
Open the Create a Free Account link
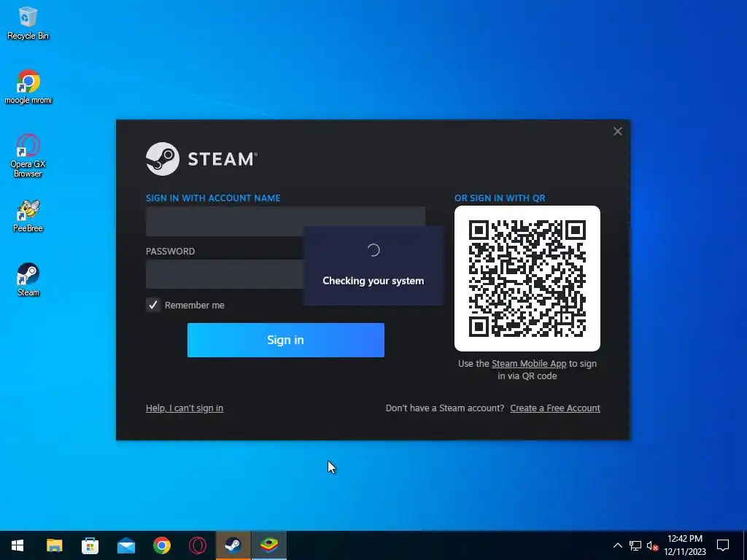555,408
